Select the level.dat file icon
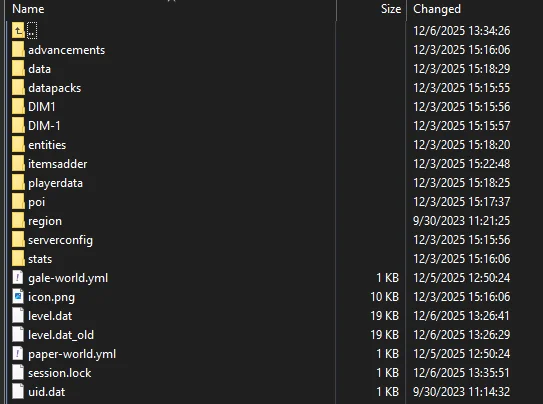Image resolution: width=543 pixels, height=404 pixels. click(x=18, y=316)
